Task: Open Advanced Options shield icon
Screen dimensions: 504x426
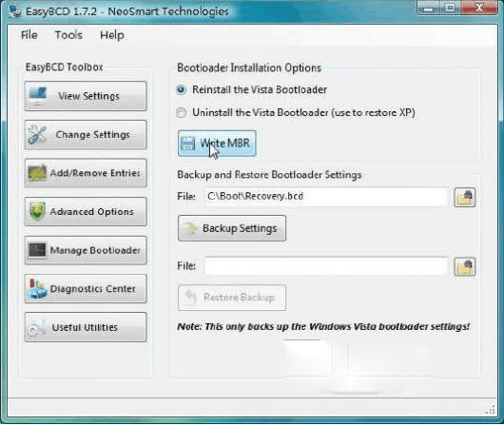Action: [37, 211]
